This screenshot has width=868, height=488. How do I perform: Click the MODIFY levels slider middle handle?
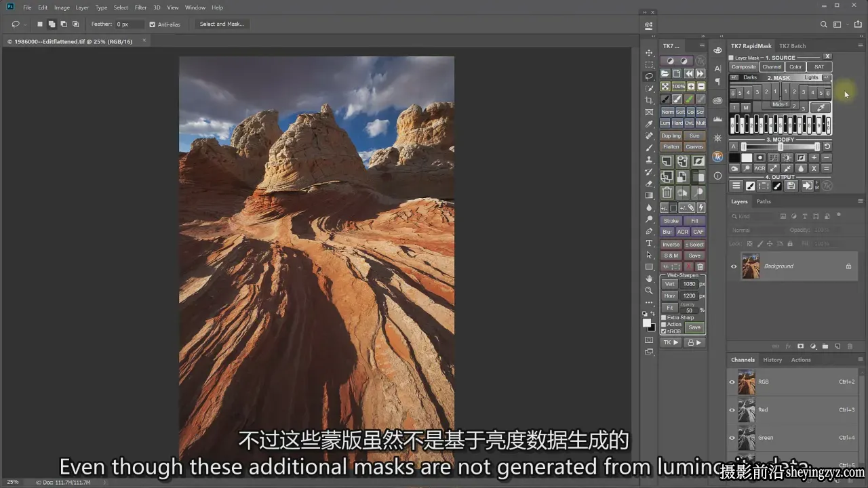[x=781, y=147]
